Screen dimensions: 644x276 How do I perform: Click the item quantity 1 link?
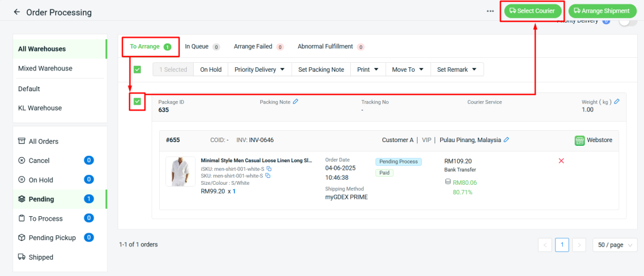coord(234,191)
